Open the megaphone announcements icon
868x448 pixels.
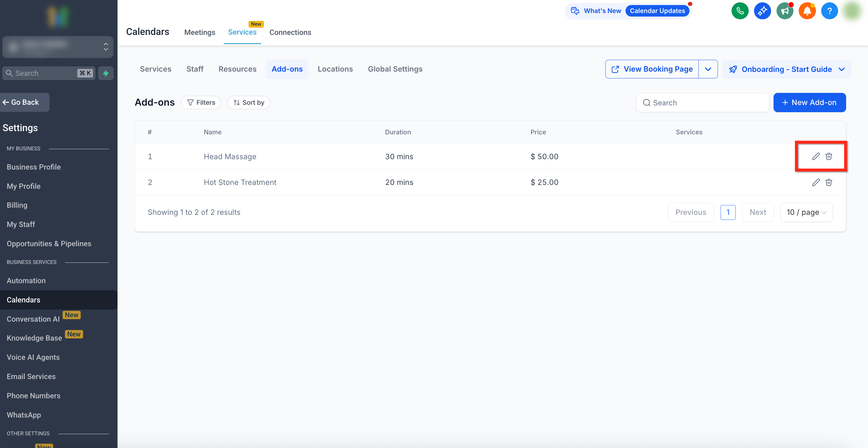tap(785, 11)
